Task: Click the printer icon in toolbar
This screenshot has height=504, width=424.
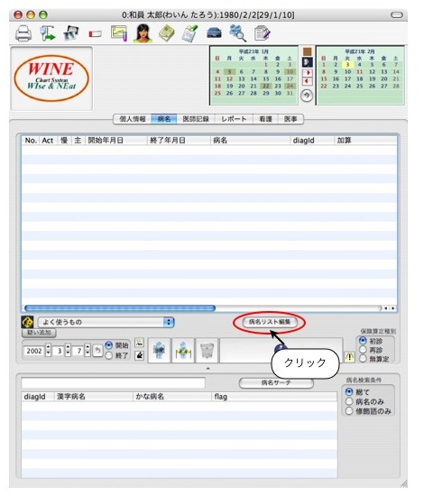Action: [23, 33]
